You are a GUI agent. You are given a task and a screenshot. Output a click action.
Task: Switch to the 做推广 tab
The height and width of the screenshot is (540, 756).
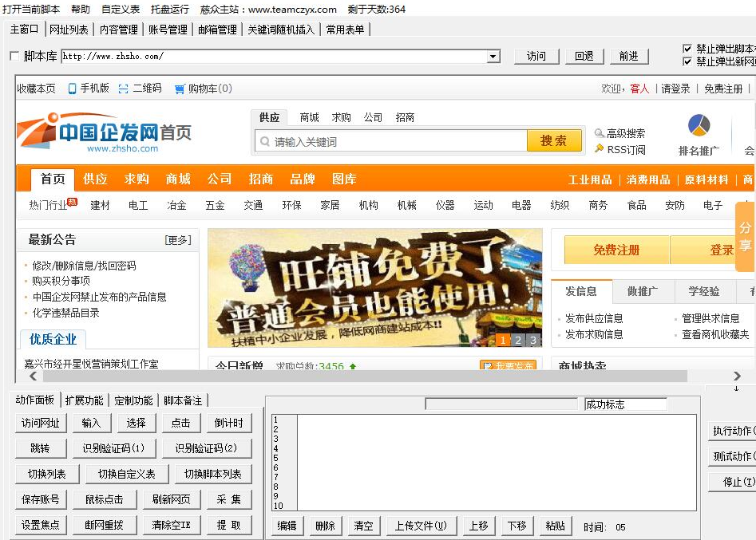[642, 291]
